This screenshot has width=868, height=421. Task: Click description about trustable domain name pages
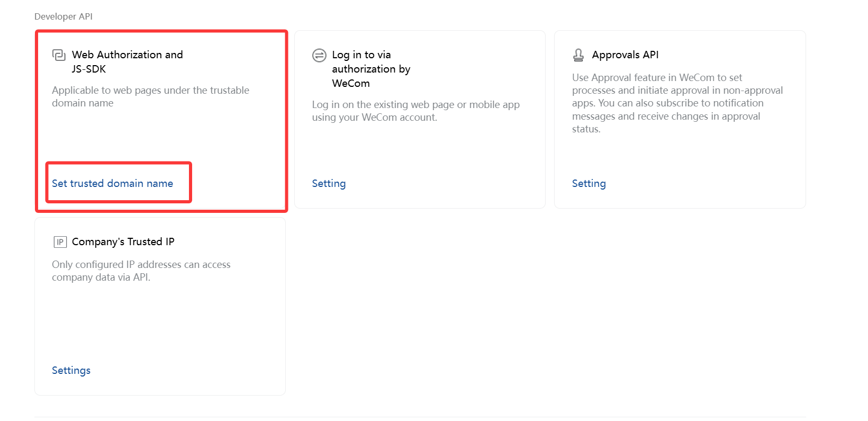[150, 96]
